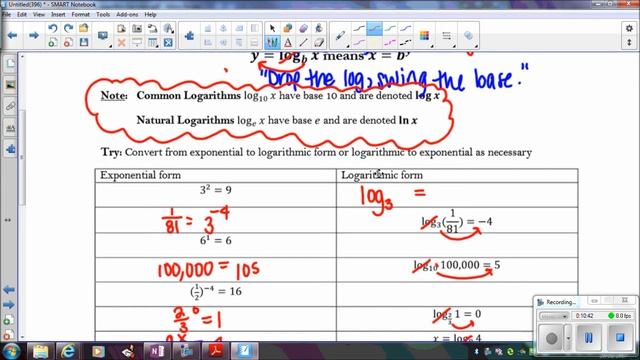Go to the previous page using the bottom-left sidebar arrow
This screenshot has width=640, height=360.
[9, 290]
